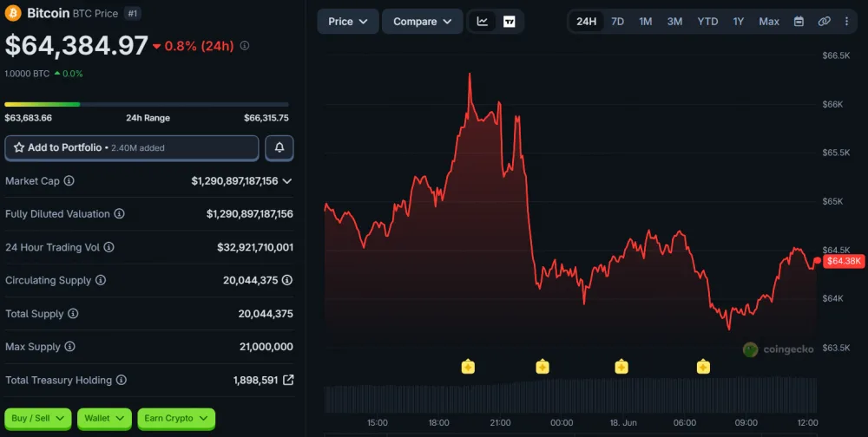Click the Fully Diluted Valuation amount
Image resolution: width=868 pixels, height=437 pixels.
(x=250, y=214)
